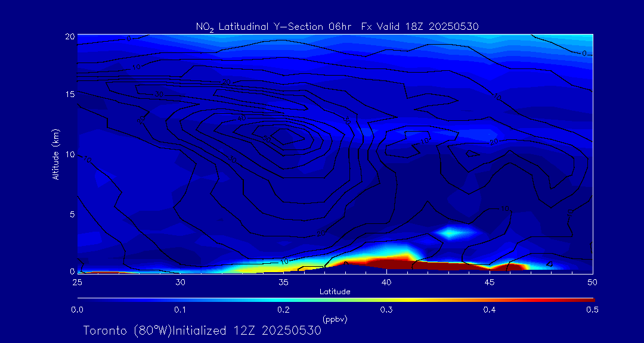
Task: Click the color scale label 0.4
Action: (490, 310)
